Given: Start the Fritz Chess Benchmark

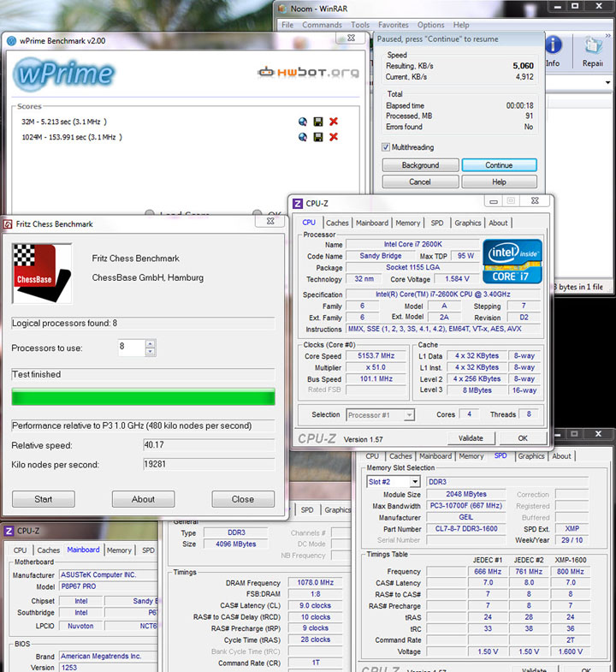Looking at the screenshot, I should [44, 499].
